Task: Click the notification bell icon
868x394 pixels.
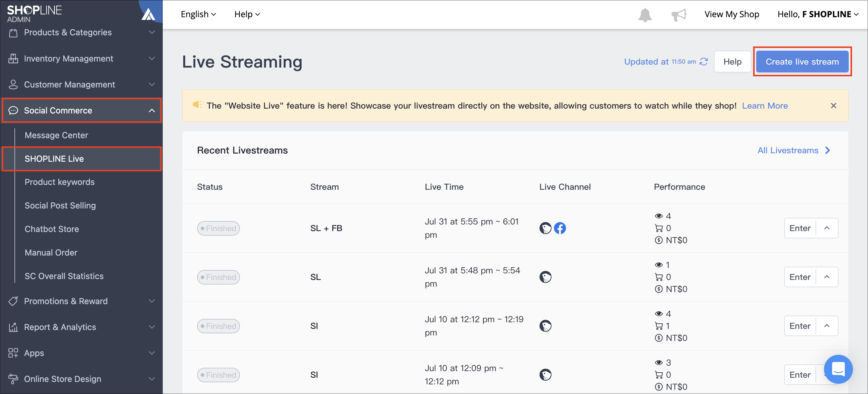Action: pos(645,14)
